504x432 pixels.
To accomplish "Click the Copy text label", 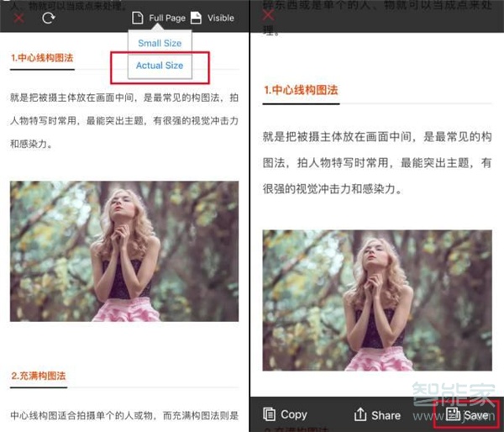I will tap(294, 414).
